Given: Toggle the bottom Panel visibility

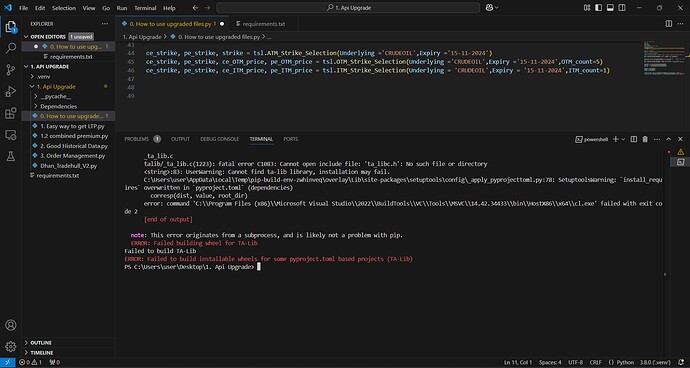Looking at the screenshot, I should point(610,7).
